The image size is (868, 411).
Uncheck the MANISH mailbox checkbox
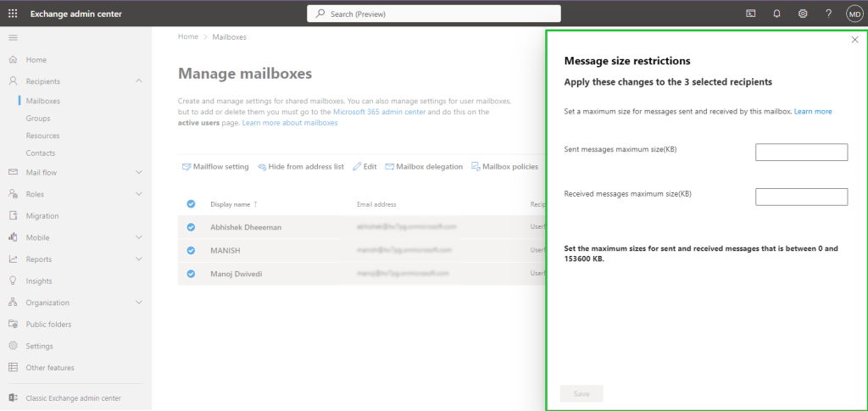tap(191, 250)
